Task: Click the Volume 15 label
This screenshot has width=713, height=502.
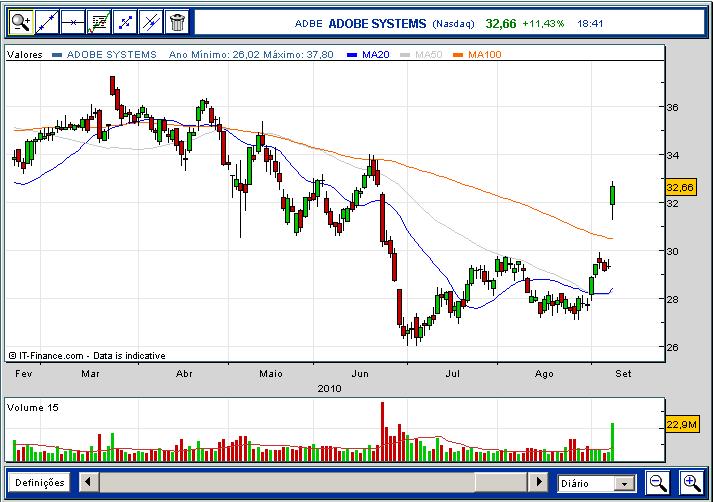Action: point(33,407)
